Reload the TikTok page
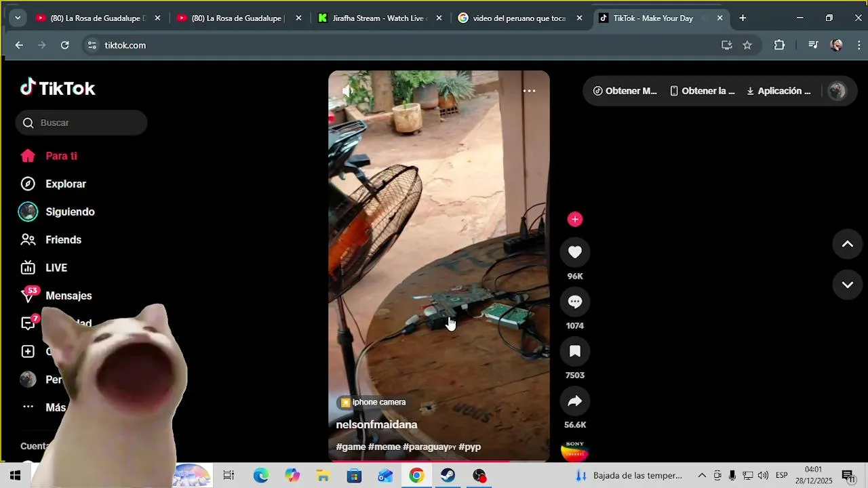 65,45
